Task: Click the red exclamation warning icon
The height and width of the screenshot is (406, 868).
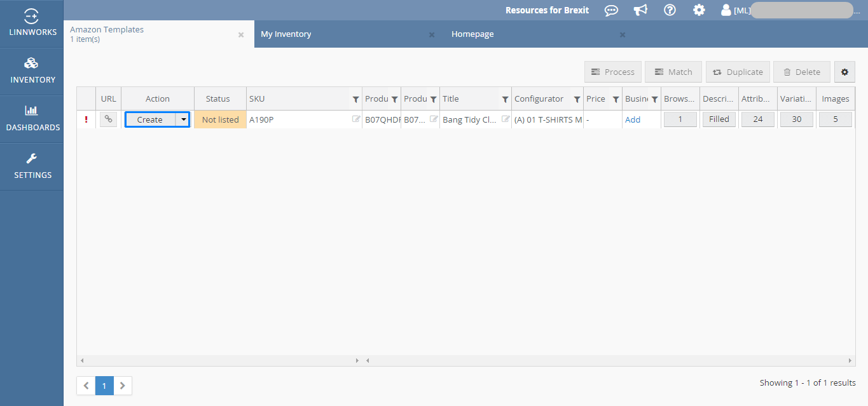Action: (x=86, y=119)
